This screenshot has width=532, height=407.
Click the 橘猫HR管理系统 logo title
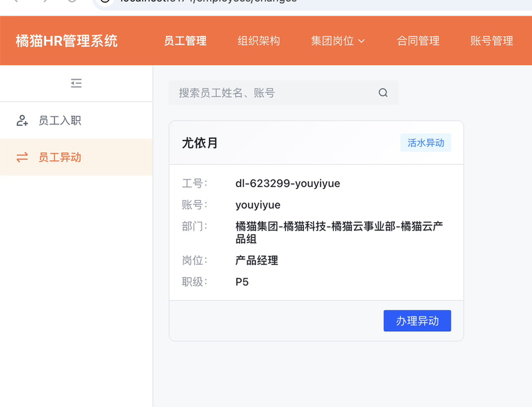pyautogui.click(x=66, y=41)
